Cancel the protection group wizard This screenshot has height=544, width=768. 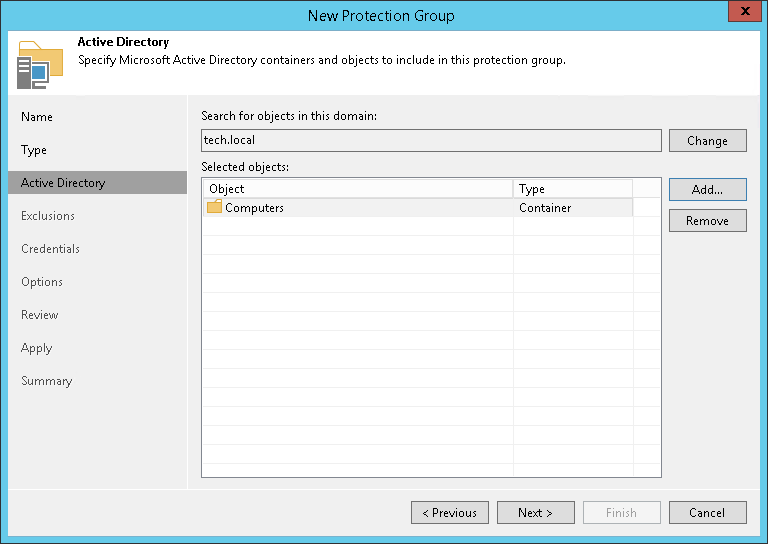pyautogui.click(x=707, y=513)
